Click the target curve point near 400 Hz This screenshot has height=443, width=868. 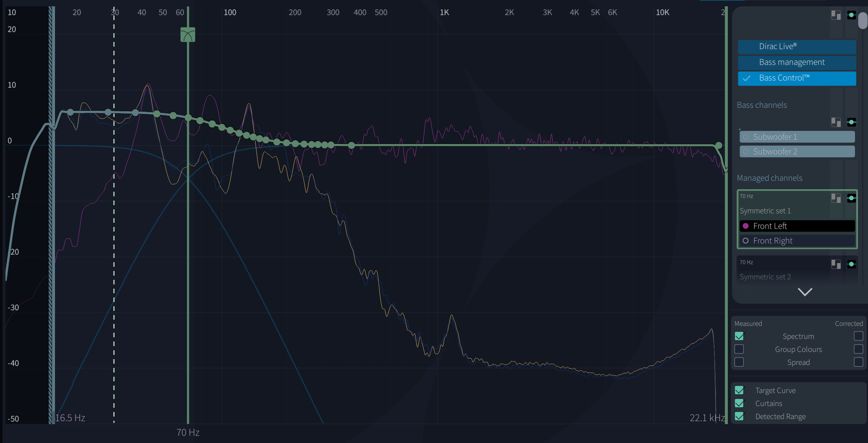click(x=351, y=145)
